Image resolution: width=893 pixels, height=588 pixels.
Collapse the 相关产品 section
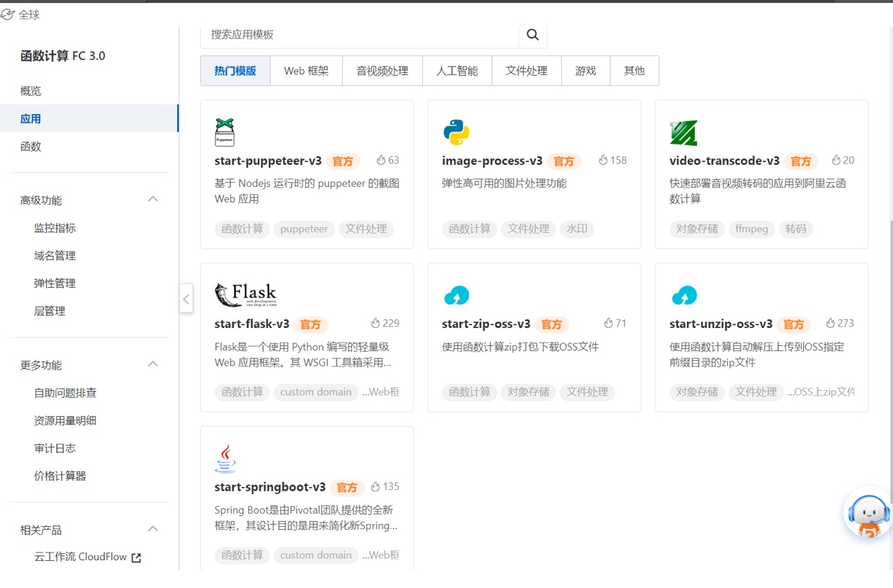(154, 530)
